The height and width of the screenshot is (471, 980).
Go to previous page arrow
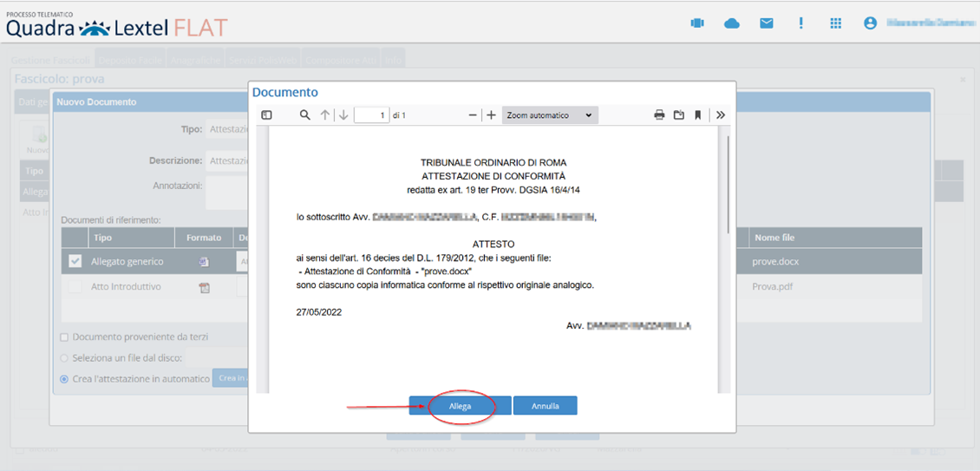(325, 114)
